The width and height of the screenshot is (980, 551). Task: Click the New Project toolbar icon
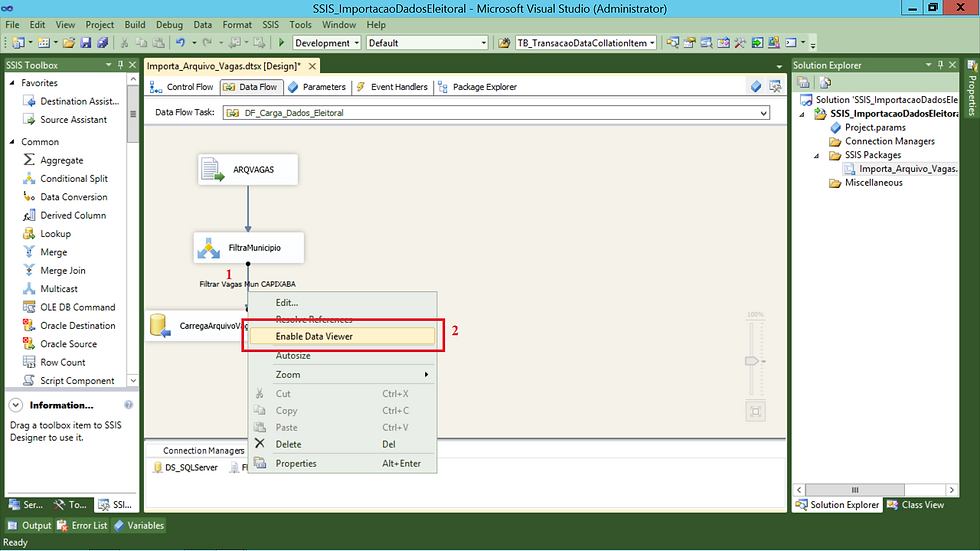[x=18, y=42]
